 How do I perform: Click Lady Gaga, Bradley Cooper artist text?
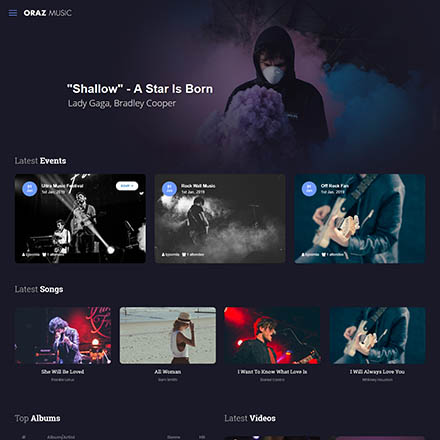coord(122,103)
